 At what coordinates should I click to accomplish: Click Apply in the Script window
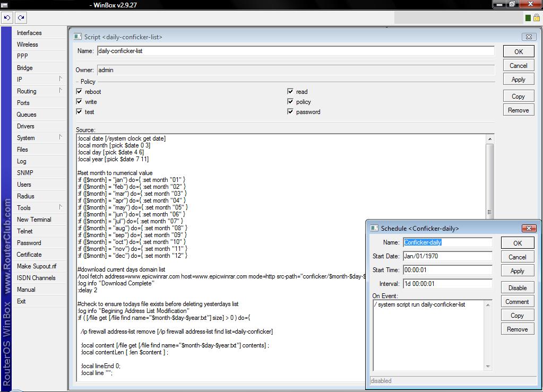tap(518, 80)
